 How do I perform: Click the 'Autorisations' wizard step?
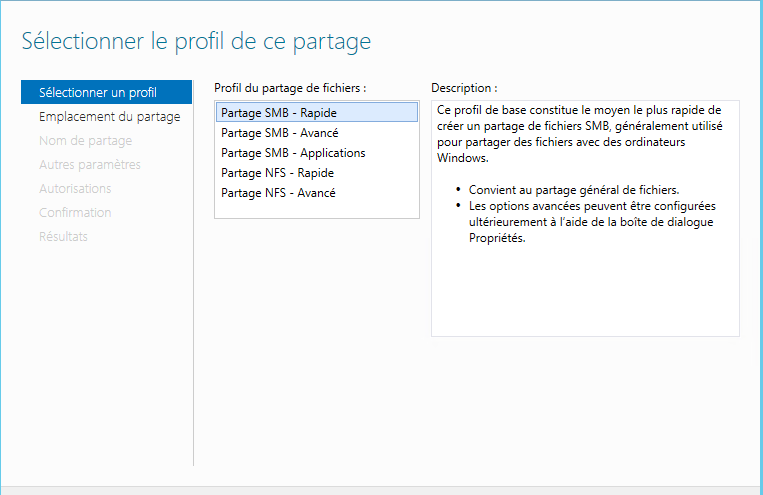click(75, 188)
